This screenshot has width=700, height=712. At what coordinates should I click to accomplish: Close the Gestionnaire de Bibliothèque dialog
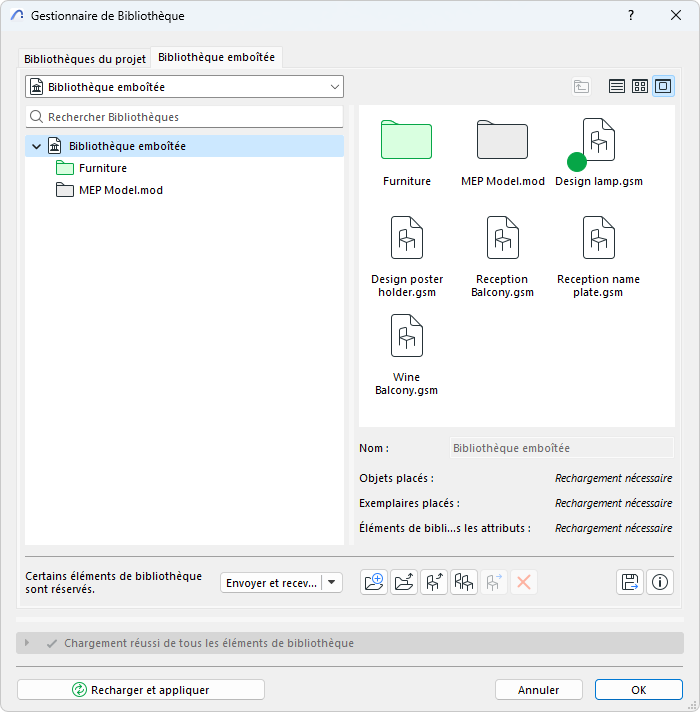pos(675,15)
